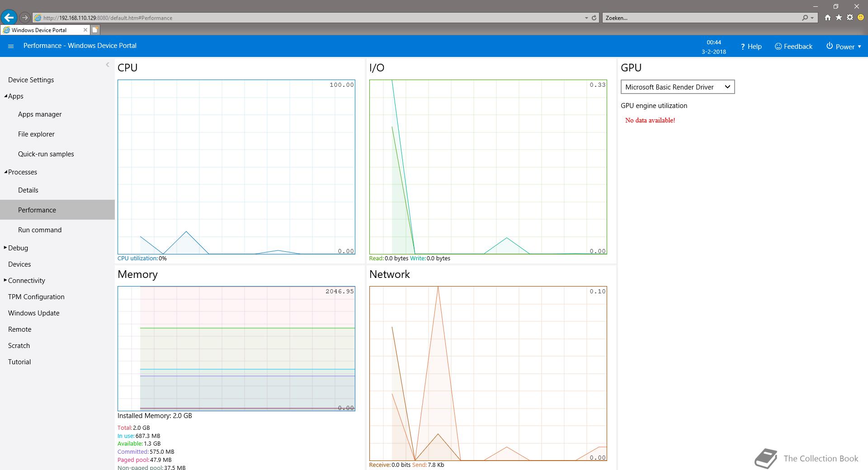
Task: Collapse the sidebar with the chevron
Action: pos(108,65)
